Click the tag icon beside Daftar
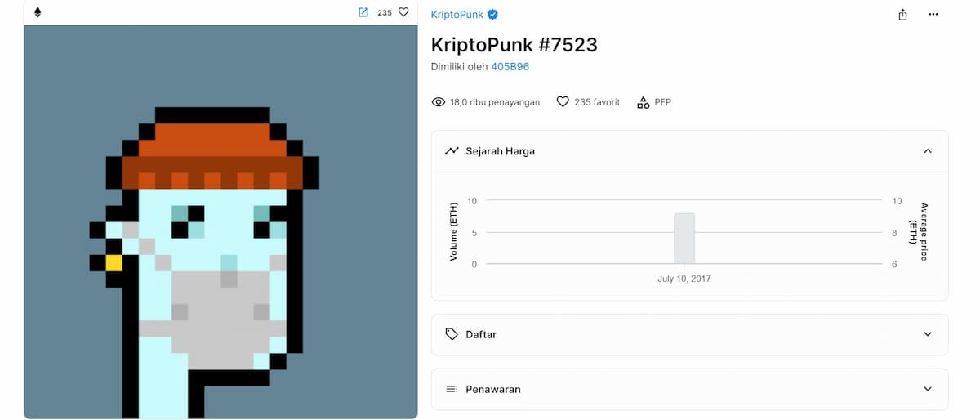Image resolution: width=980 pixels, height=420 pixels. (x=452, y=334)
